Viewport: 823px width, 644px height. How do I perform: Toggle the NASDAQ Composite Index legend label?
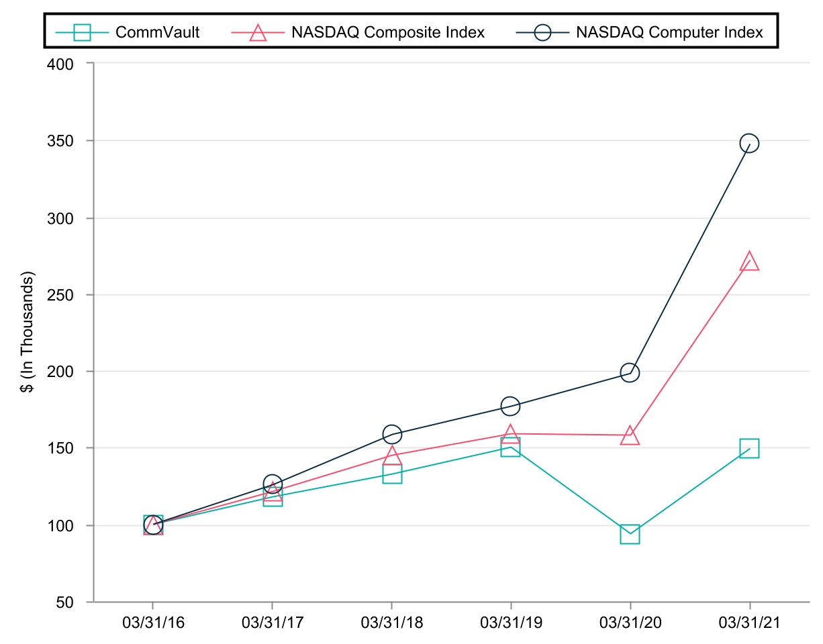pyautogui.click(x=388, y=32)
